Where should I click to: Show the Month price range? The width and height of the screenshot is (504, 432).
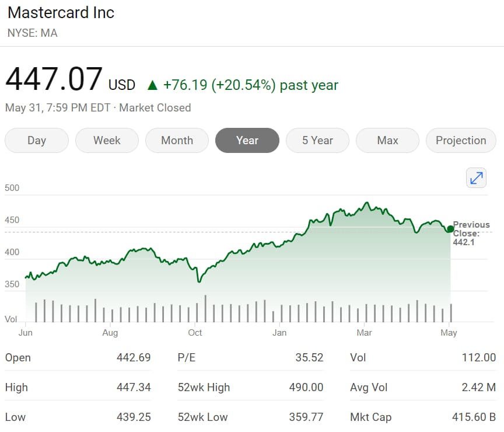click(x=177, y=140)
